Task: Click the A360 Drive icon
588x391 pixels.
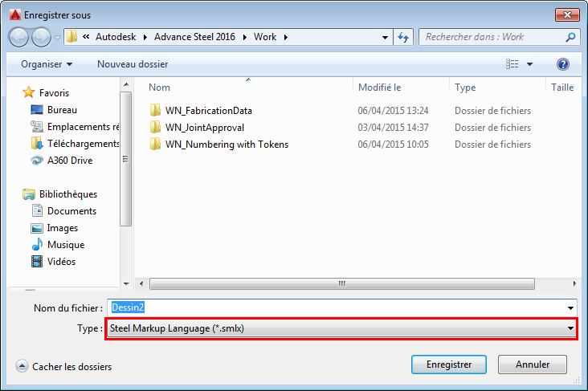Action: click(x=37, y=161)
